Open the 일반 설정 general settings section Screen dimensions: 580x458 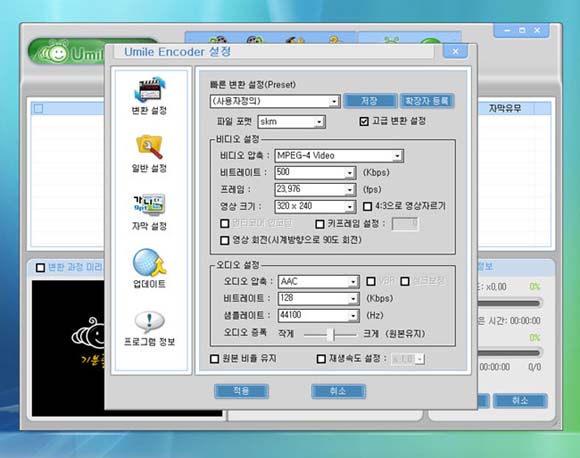click(x=149, y=154)
